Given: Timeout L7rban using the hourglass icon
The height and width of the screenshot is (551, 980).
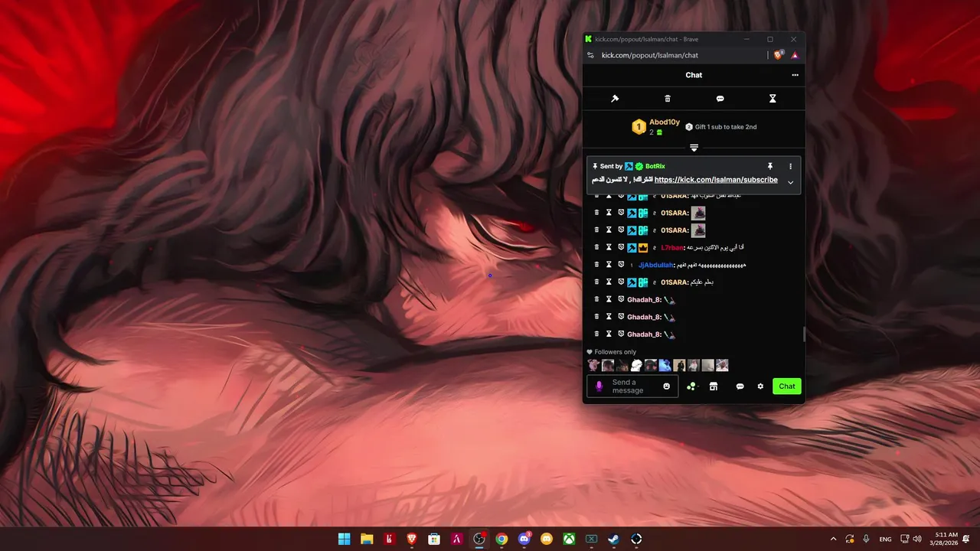Looking at the screenshot, I should click(609, 247).
